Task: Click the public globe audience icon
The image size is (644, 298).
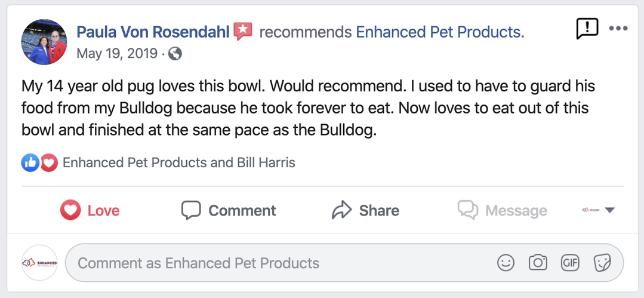Action: pyautogui.click(x=175, y=54)
